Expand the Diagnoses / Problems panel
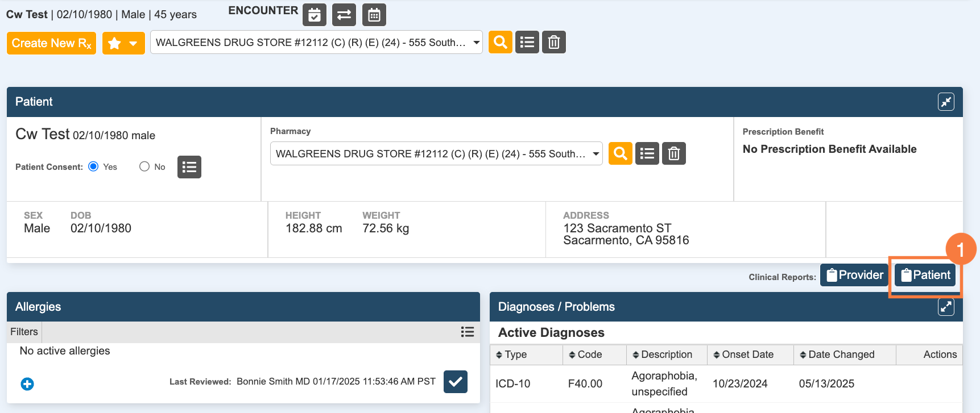The image size is (980, 413). click(946, 307)
